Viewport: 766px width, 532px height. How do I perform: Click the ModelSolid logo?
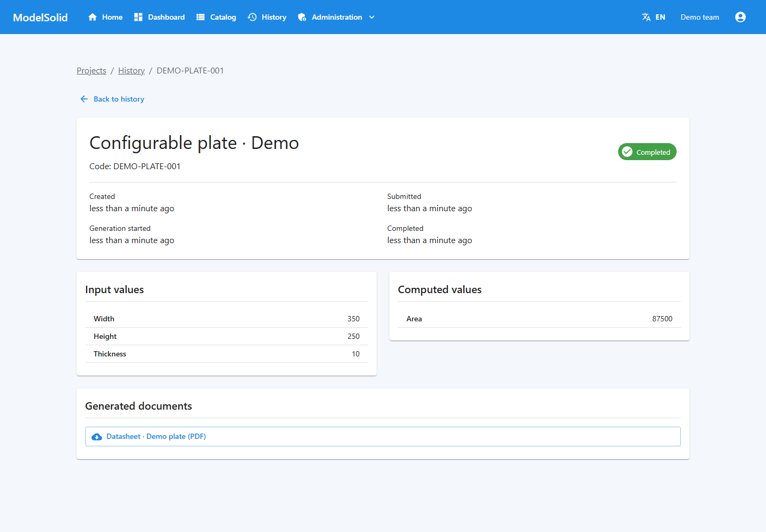tap(40, 17)
